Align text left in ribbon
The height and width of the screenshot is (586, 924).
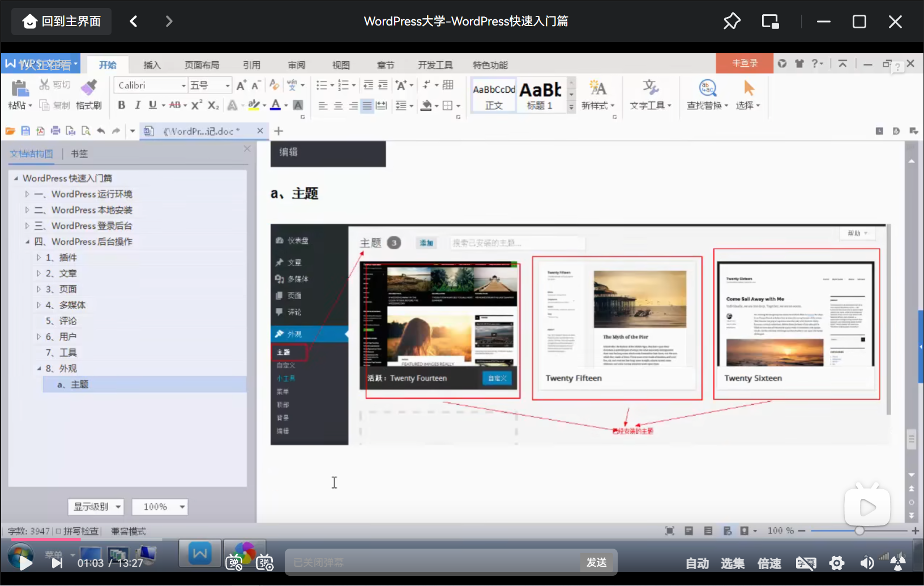[323, 106]
